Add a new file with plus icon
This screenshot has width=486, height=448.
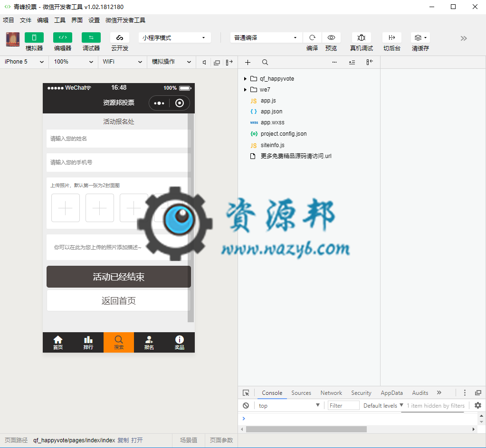pos(248,63)
